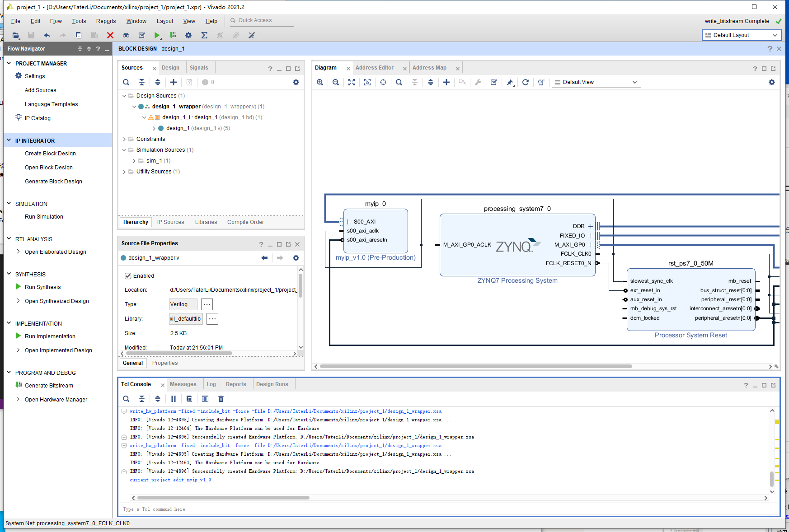Expand the Utility Sources folder
Viewport: 789px width, 532px height.
coord(124,172)
